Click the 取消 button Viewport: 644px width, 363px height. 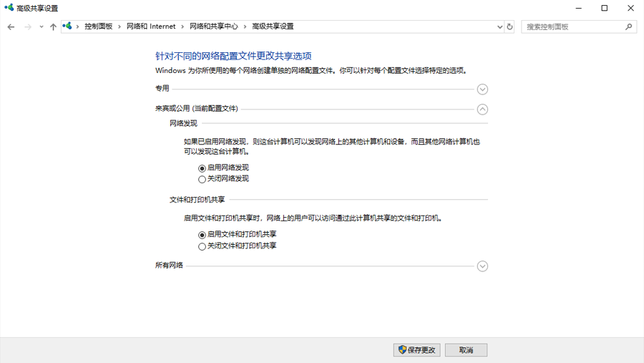466,350
